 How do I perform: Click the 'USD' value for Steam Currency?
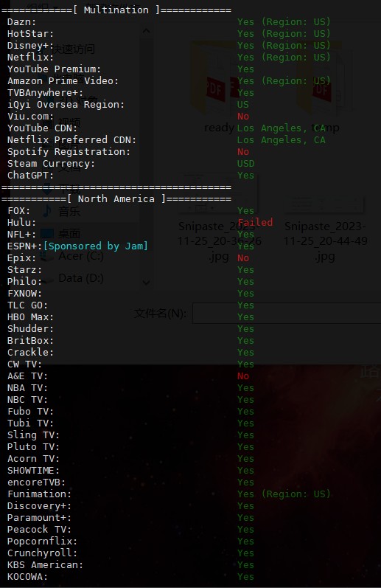click(x=245, y=164)
